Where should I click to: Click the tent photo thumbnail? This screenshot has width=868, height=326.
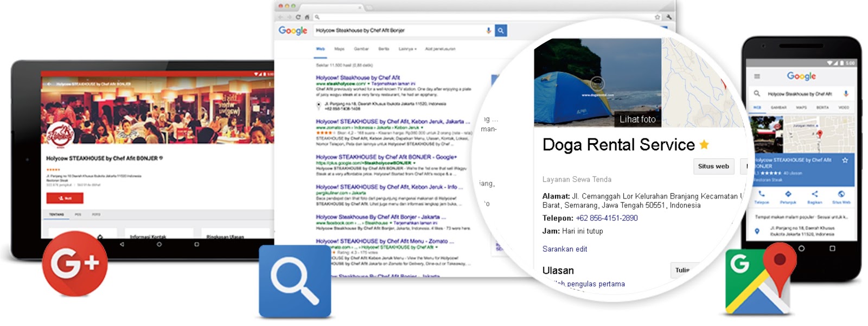point(597,82)
